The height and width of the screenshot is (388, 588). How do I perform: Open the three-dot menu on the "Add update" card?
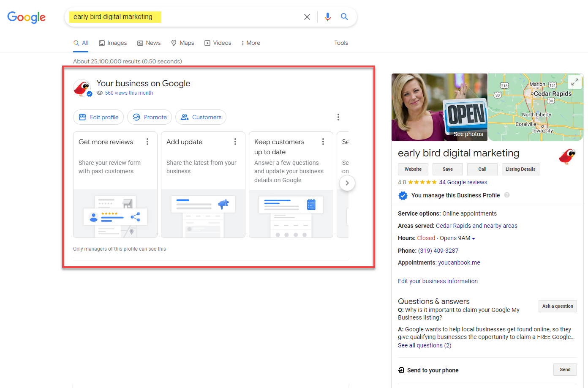[x=235, y=142]
